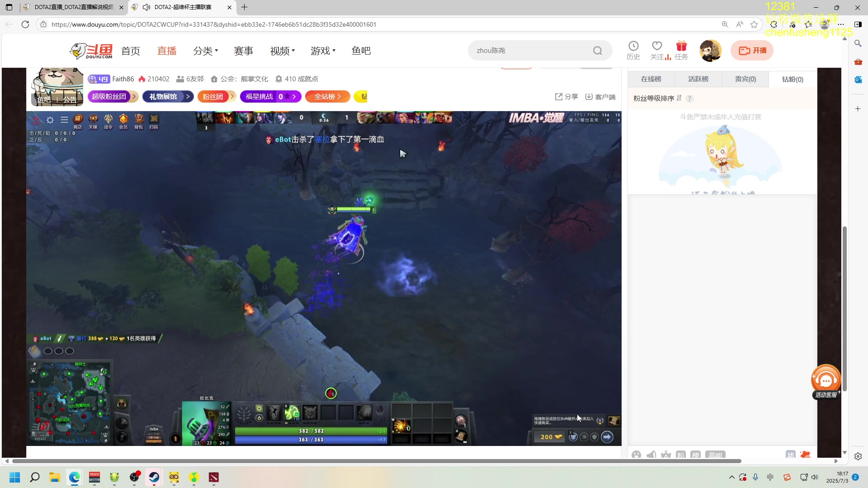The height and width of the screenshot is (488, 868).
Task: Toggle the 高能 option in chat
Action: [x=715, y=455]
